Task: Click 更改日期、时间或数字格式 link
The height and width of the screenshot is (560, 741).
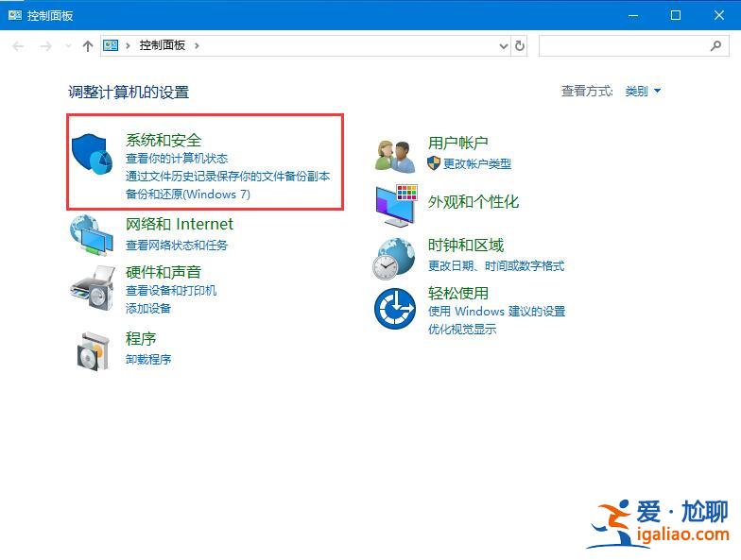Action: click(x=496, y=266)
